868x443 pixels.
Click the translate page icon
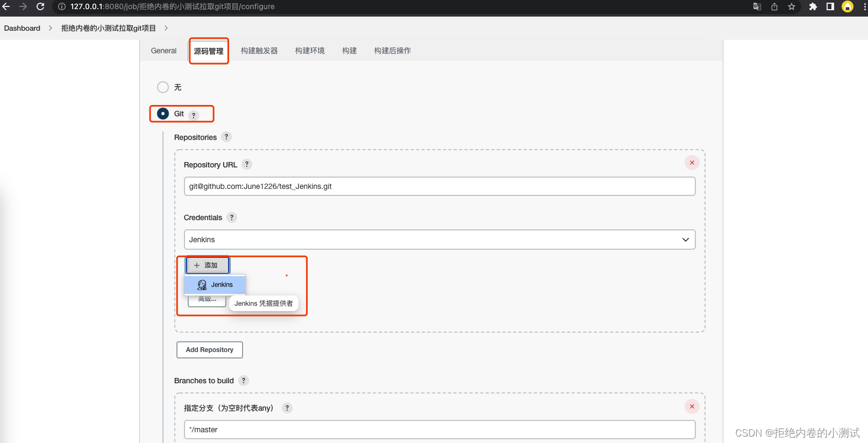pos(757,6)
